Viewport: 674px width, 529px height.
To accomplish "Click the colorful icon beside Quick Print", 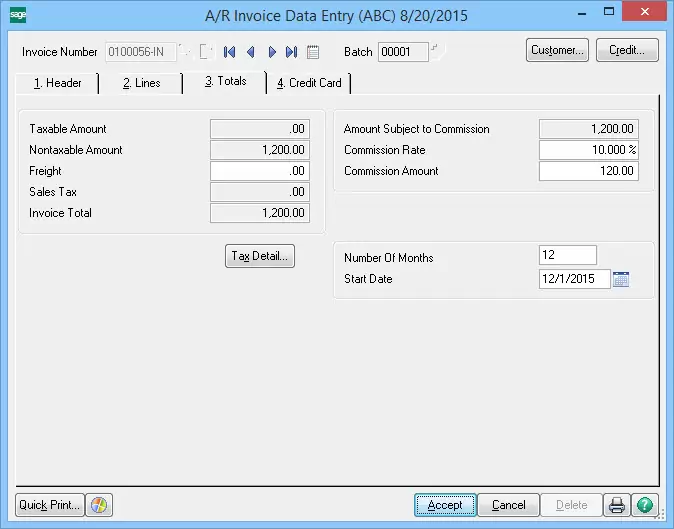I will (x=99, y=505).
